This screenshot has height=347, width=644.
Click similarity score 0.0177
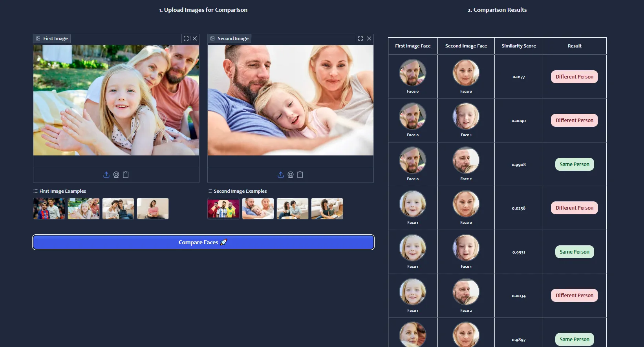tap(519, 77)
